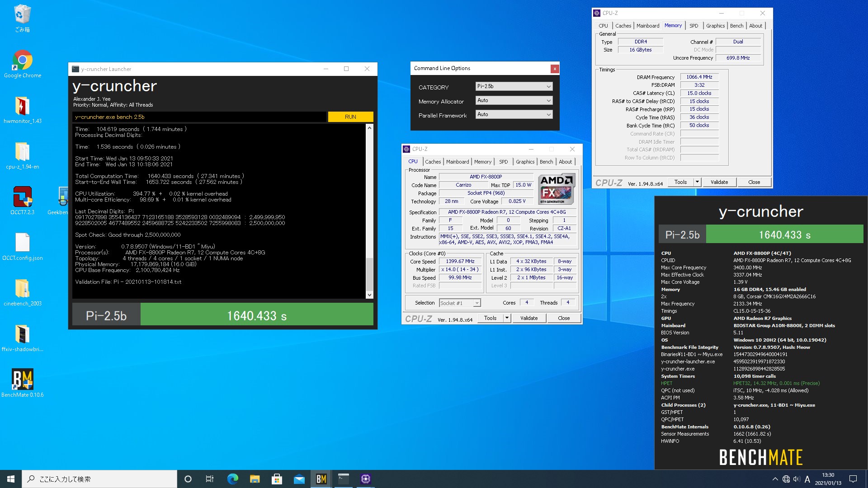Click the AMD FX logo in CPU-Z
The height and width of the screenshot is (488, 868).
[557, 189]
